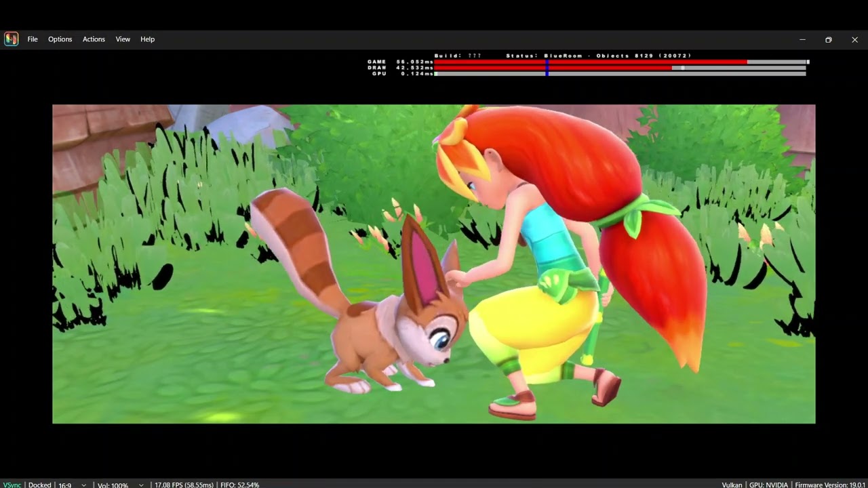Click the GAME frame time bar
This screenshot has width=868, height=488.
coord(621,62)
